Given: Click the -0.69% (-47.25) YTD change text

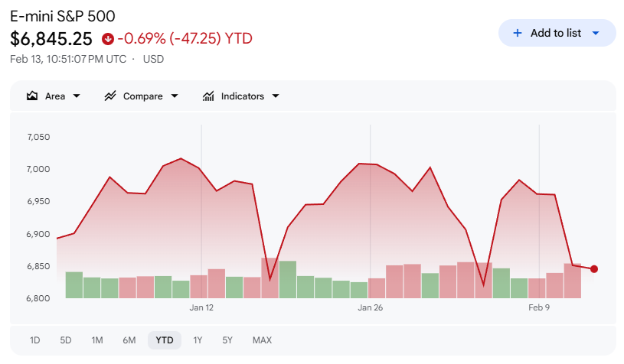Looking at the screenshot, I should 185,39.
